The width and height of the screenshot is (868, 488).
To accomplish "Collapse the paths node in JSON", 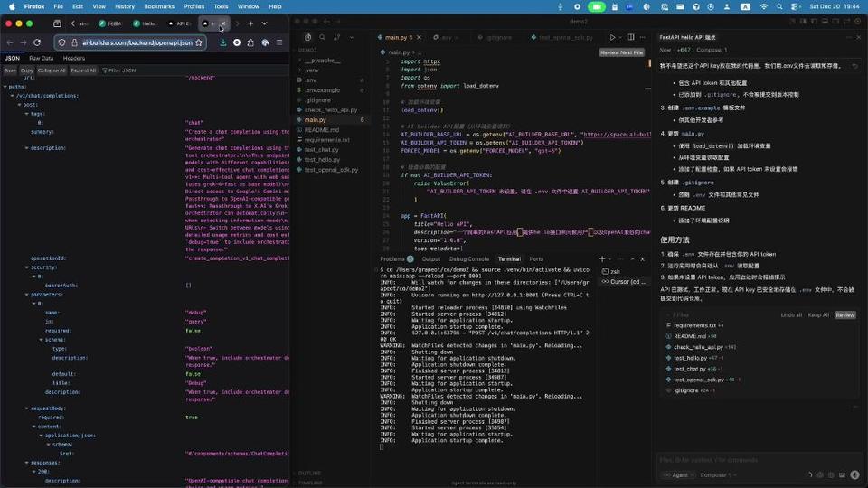I will coord(5,87).
